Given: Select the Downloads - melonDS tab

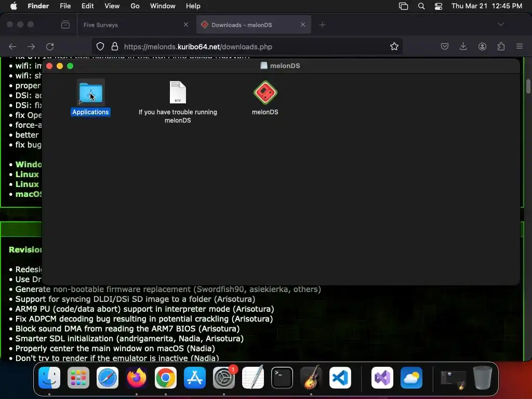Looking at the screenshot, I should click(254, 25).
